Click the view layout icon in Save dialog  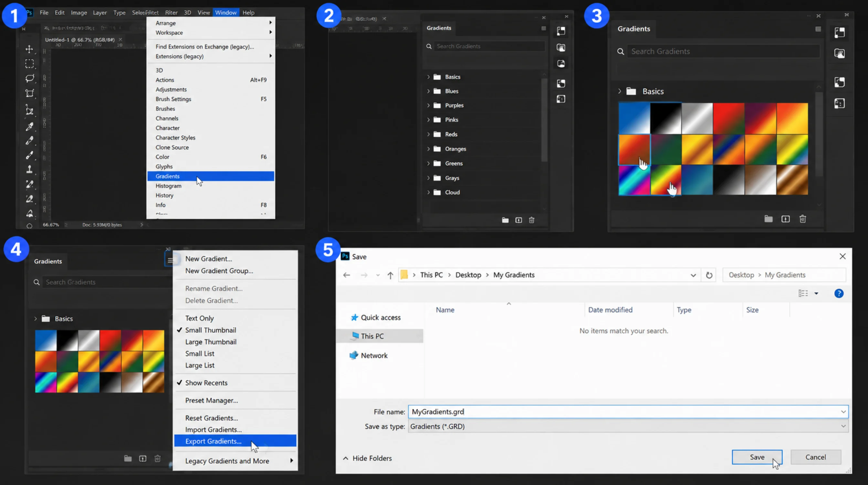[803, 293]
